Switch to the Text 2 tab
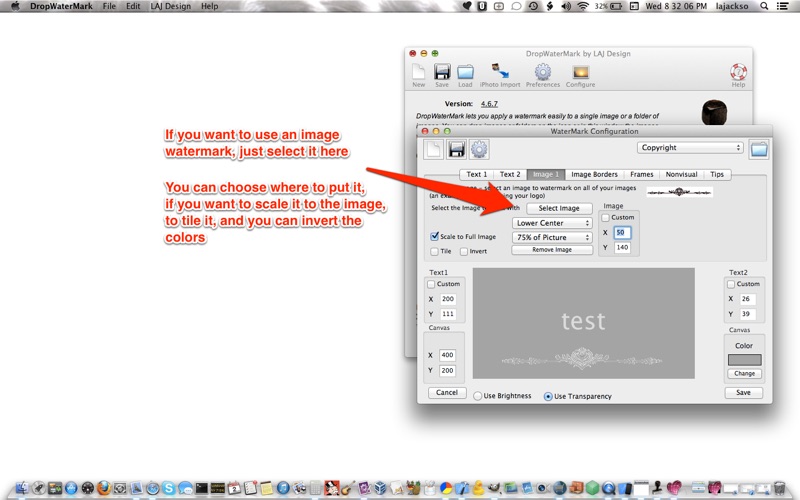 (510, 174)
